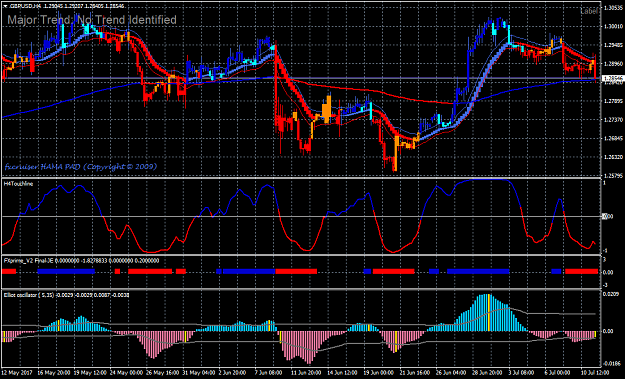The image size is (625, 379).
Task: Click the '16 May 20:00' time label
Action: [x=53, y=373]
